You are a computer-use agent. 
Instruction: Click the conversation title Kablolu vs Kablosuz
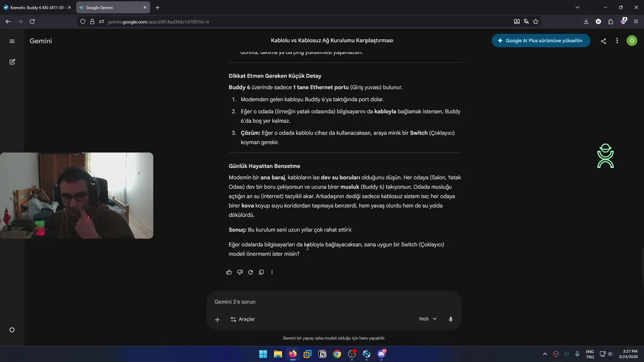point(332,41)
